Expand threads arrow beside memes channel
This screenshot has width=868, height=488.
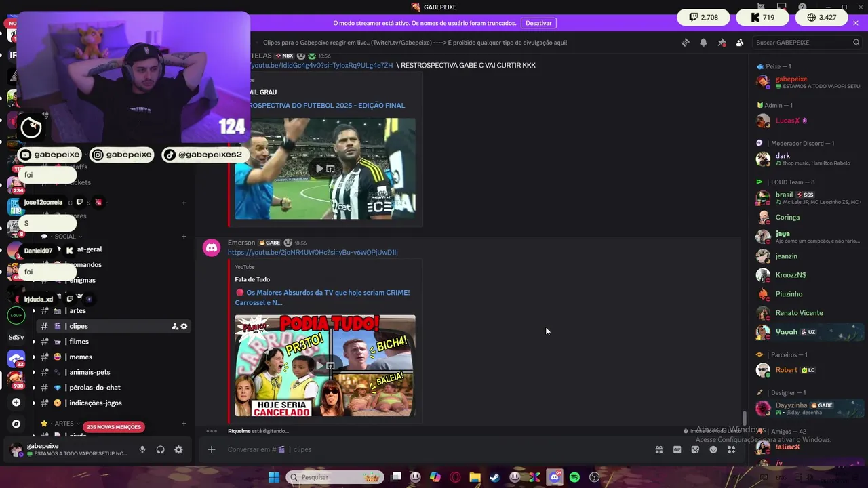pyautogui.click(x=34, y=357)
